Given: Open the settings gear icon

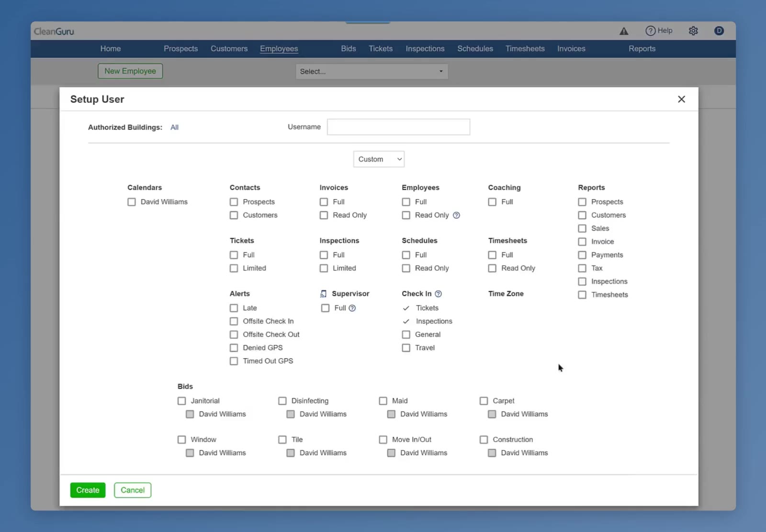Looking at the screenshot, I should (693, 31).
